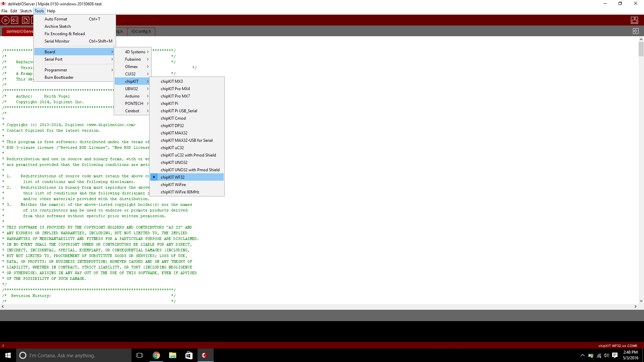The height and width of the screenshot is (362, 644).
Task: Open the Tools menu
Action: click(x=39, y=11)
